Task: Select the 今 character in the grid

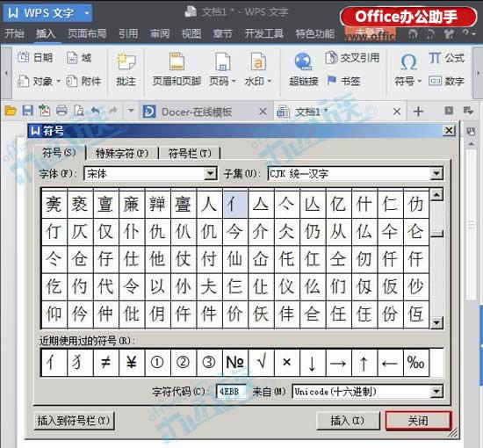Action: [x=235, y=232]
